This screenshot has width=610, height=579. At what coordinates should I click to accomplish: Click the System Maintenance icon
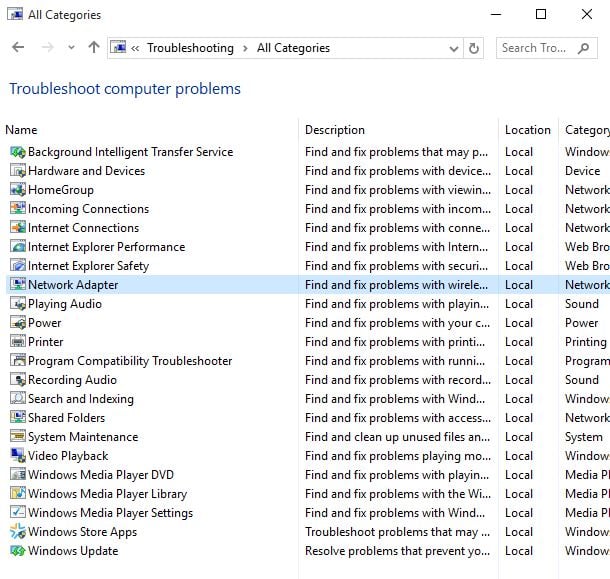click(x=18, y=437)
